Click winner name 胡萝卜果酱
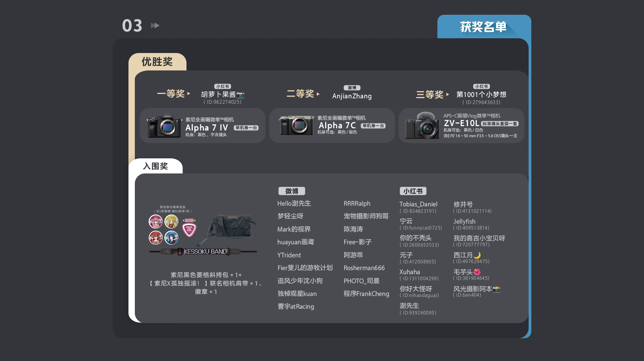Screen dimensions: 644x361 point(218,95)
